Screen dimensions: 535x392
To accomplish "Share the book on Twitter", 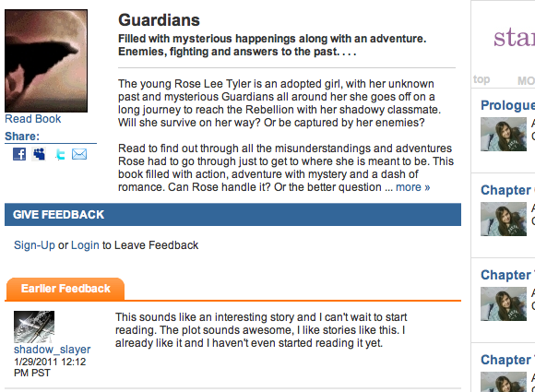I will point(60,155).
